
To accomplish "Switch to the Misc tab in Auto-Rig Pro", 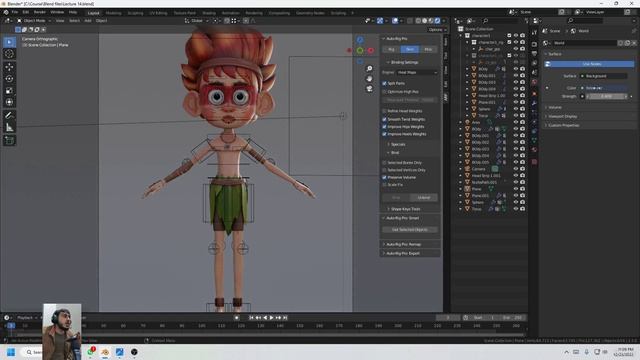I will coord(428,49).
